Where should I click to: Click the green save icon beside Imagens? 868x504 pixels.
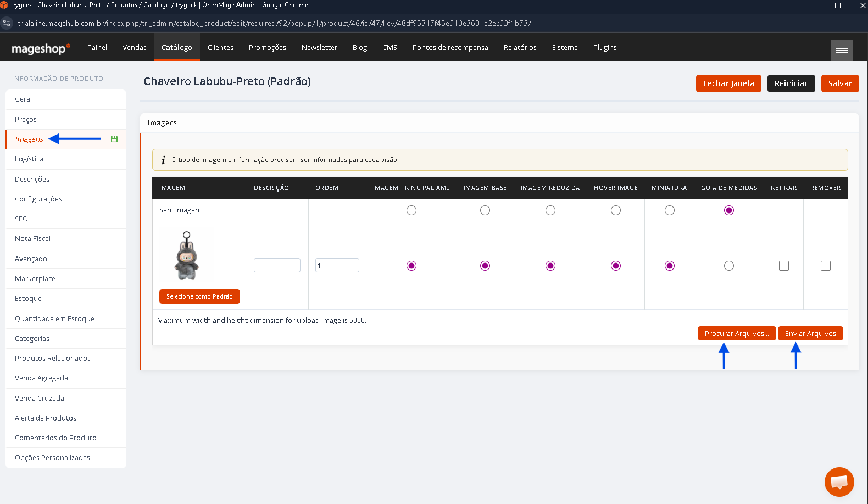[114, 139]
